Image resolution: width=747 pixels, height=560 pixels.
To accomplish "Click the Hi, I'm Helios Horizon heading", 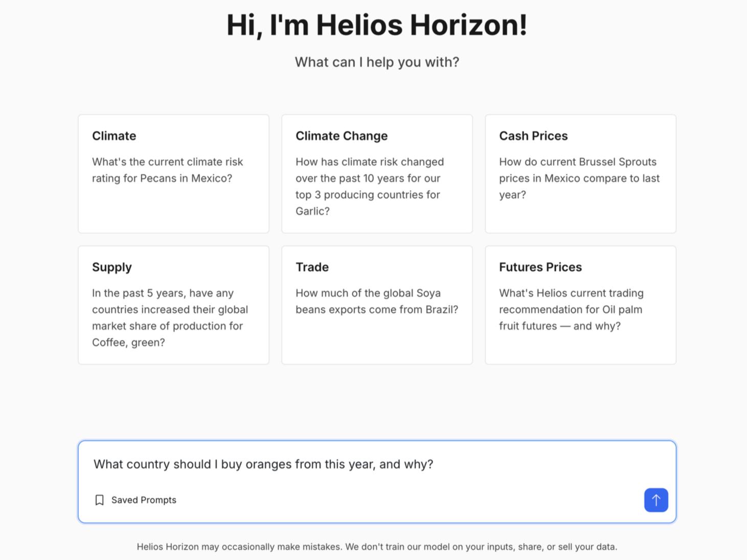I will pyautogui.click(x=377, y=25).
